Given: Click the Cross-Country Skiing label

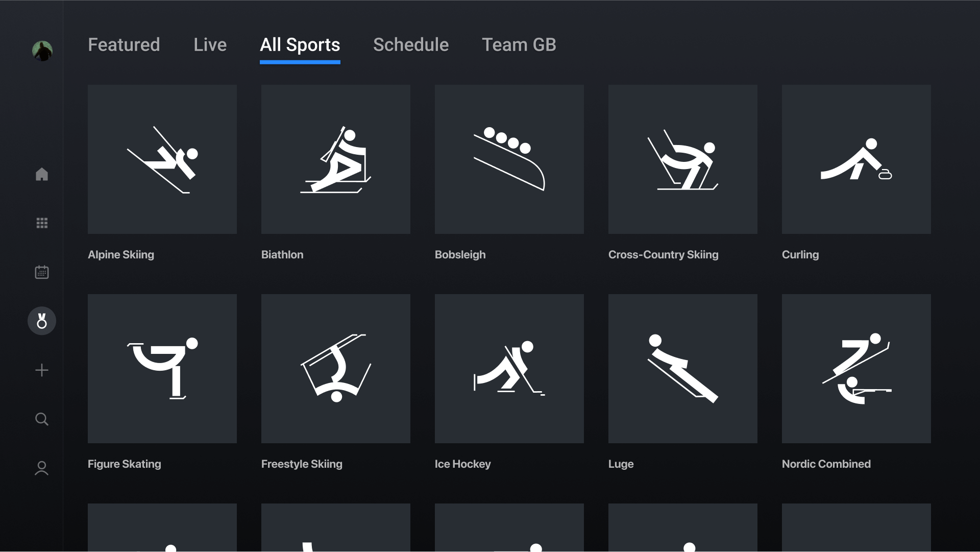Looking at the screenshot, I should click(664, 255).
